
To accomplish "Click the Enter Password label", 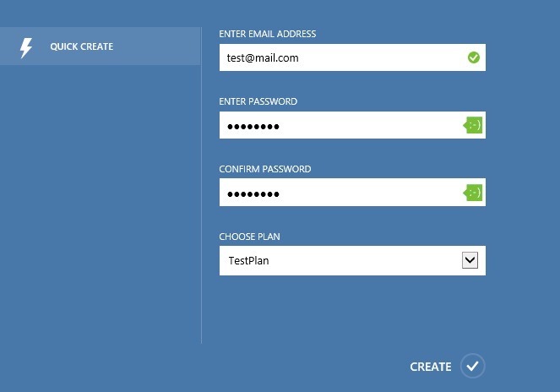I will 258,101.
